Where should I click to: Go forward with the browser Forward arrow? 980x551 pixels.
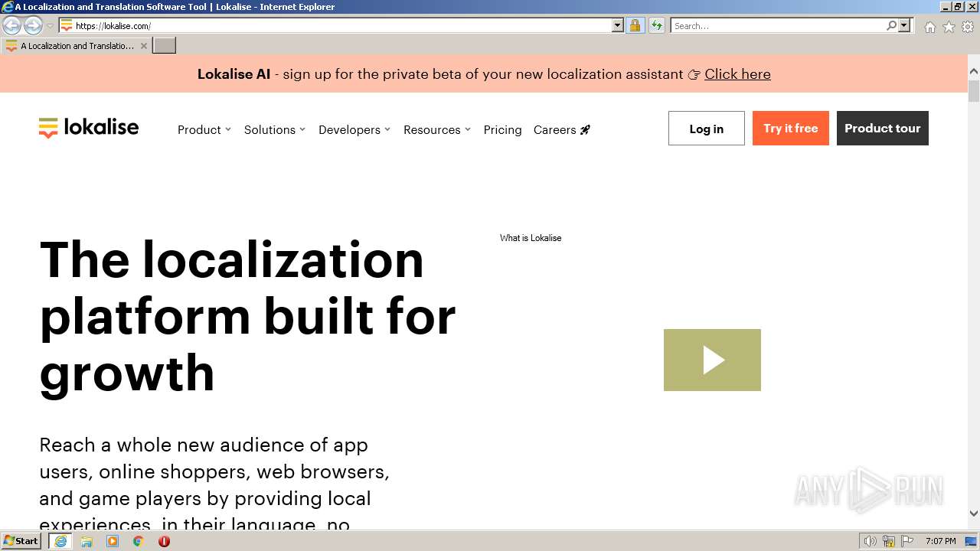pyautogui.click(x=33, y=26)
